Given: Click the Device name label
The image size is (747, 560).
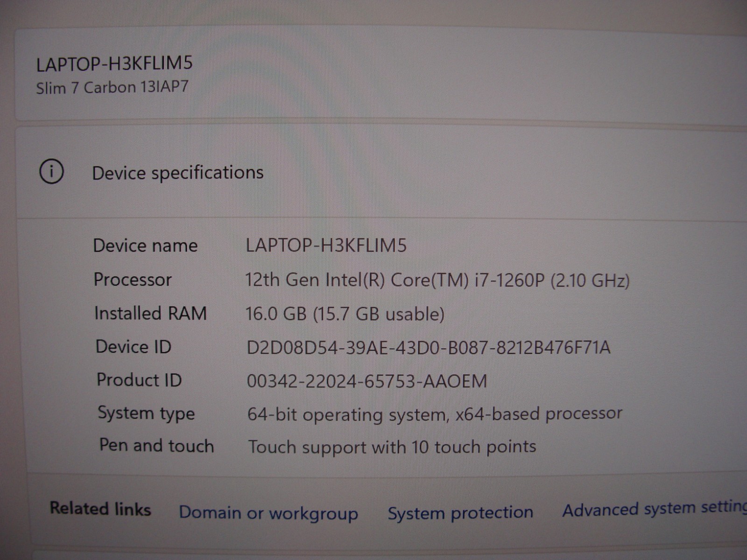Looking at the screenshot, I should pos(145,245).
